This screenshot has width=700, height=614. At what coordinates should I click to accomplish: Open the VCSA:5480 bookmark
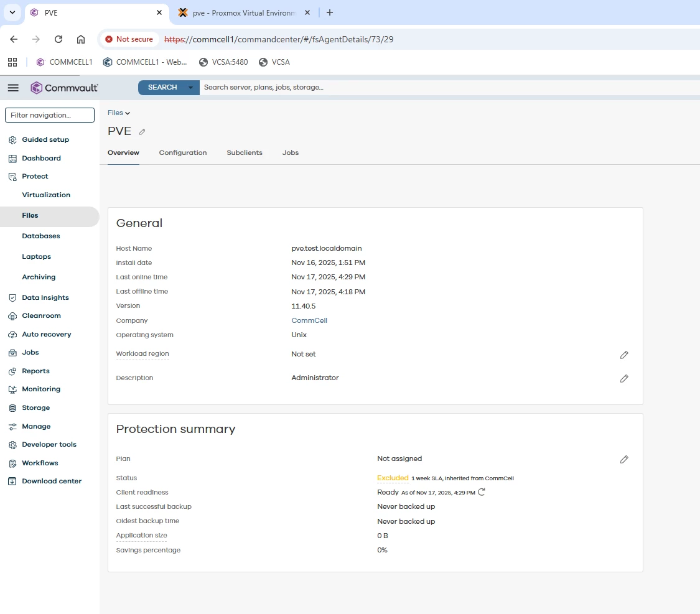(x=223, y=62)
